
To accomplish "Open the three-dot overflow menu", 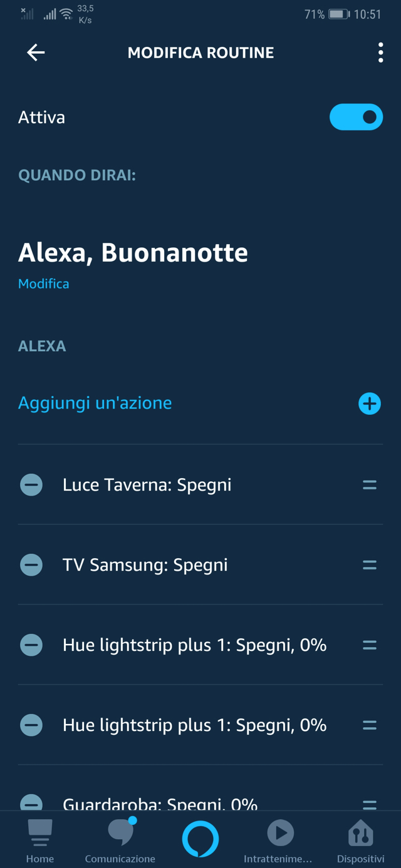I will click(x=380, y=53).
